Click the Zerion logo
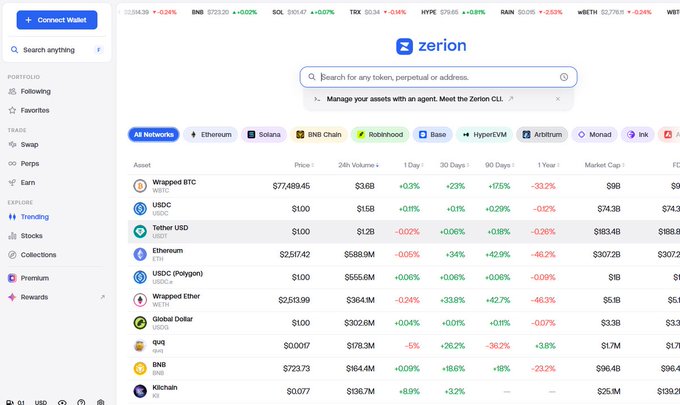 [x=431, y=46]
